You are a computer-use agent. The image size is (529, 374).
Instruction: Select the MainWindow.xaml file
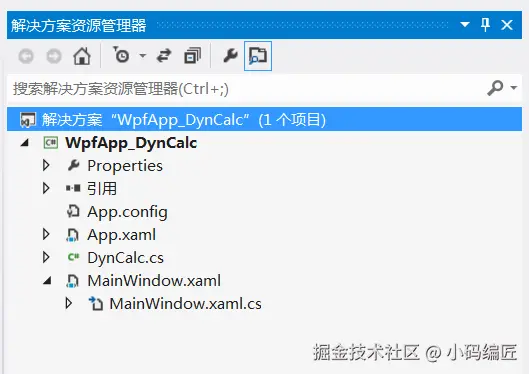point(154,281)
